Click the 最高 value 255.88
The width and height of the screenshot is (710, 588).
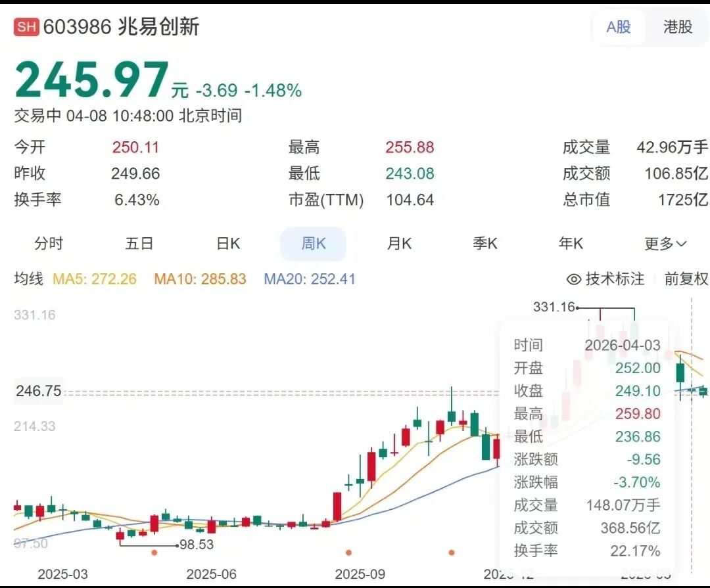point(410,147)
